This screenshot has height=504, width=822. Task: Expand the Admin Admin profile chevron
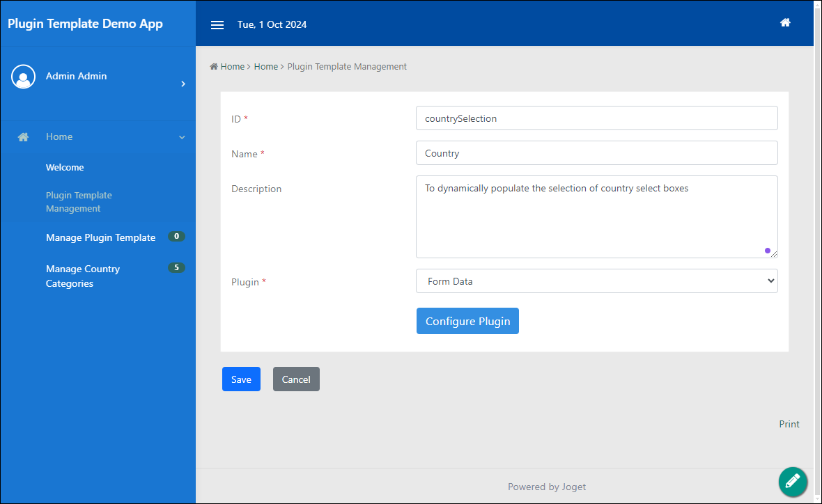tap(183, 84)
